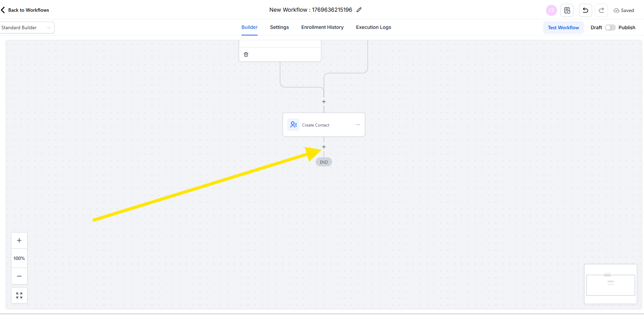This screenshot has height=315, width=644.
Task: Go Back to Workflows
Action: point(25,10)
